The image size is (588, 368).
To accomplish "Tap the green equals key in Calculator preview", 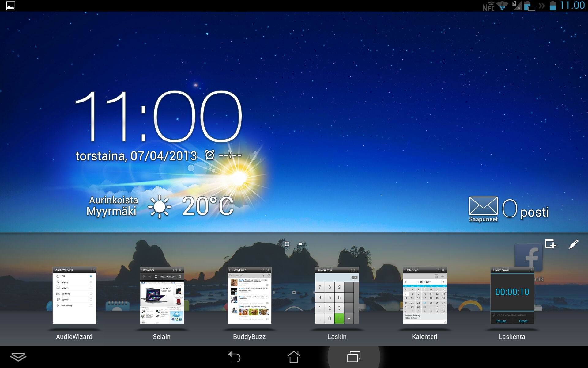I will (x=339, y=319).
